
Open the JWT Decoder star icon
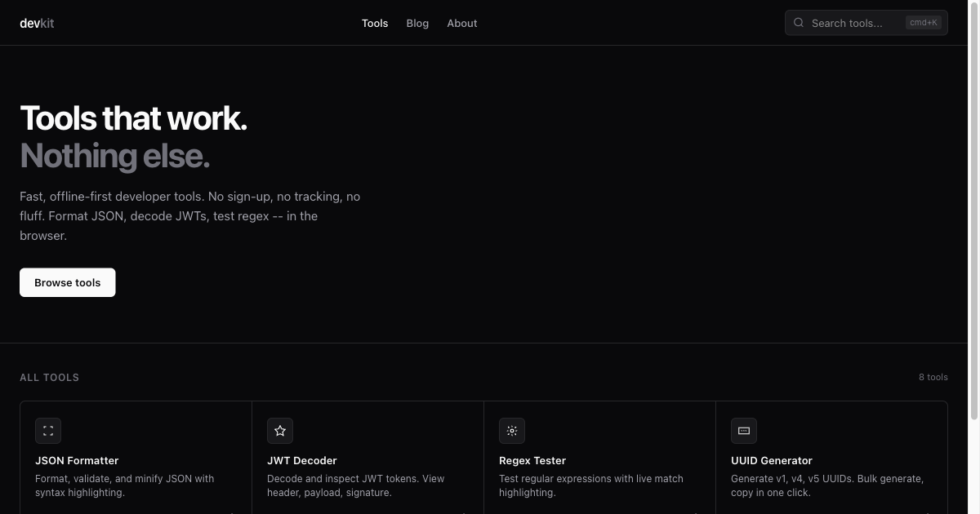[280, 431]
